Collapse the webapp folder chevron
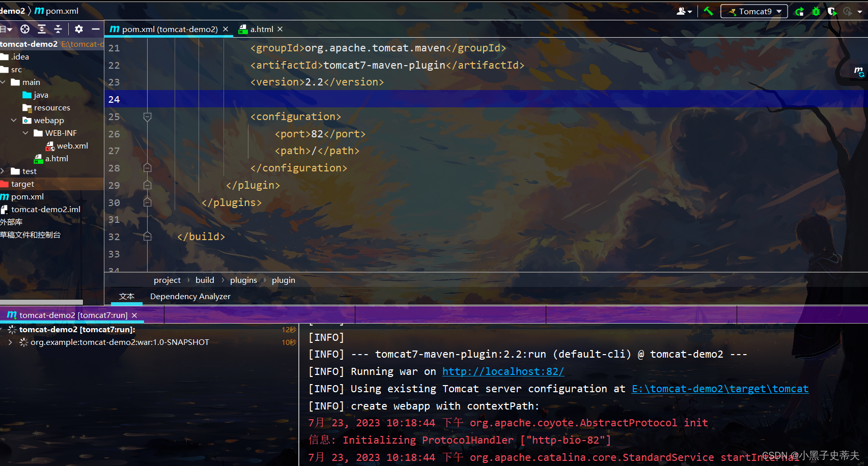This screenshot has height=466, width=868. point(14,120)
